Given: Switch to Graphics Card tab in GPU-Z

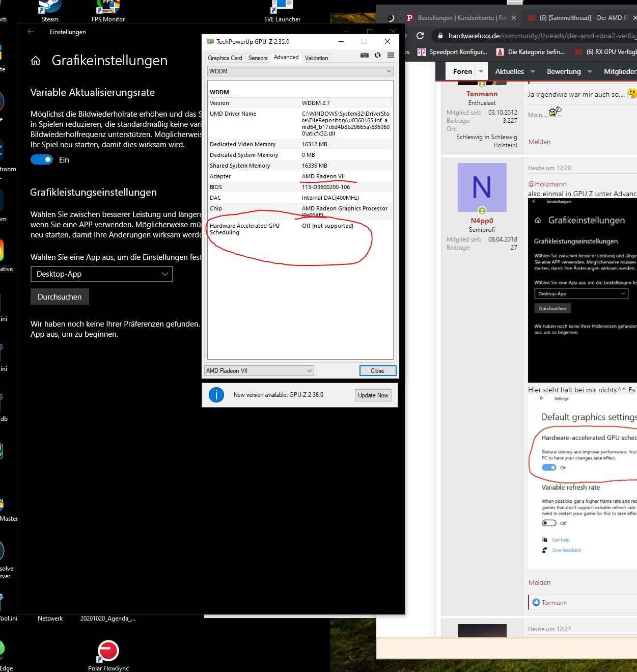Looking at the screenshot, I should click(x=225, y=58).
